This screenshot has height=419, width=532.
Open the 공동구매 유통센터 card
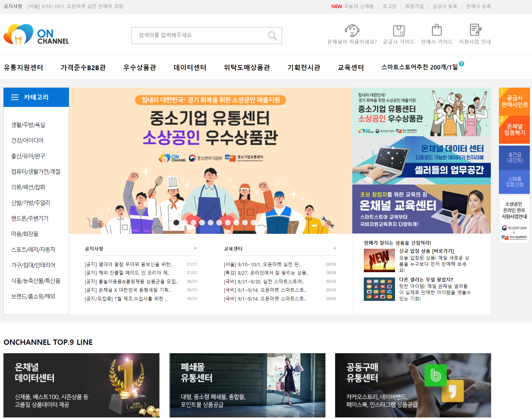(x=413, y=385)
